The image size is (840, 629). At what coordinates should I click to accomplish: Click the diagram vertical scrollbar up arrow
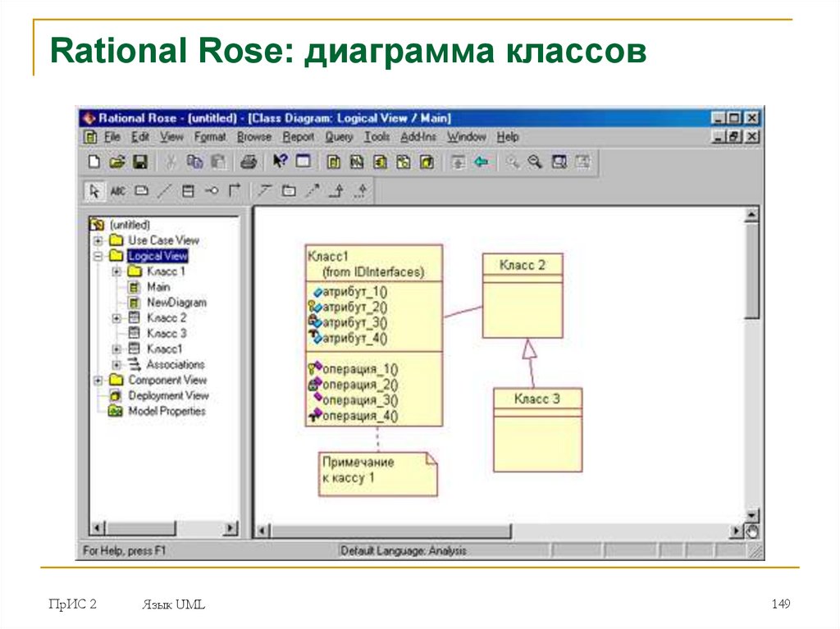[x=751, y=216]
